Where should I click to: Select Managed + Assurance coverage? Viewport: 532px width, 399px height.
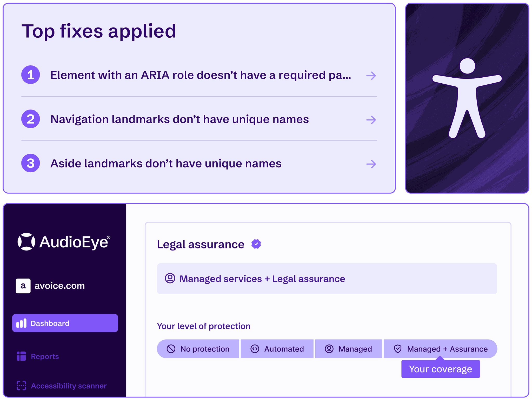click(440, 349)
